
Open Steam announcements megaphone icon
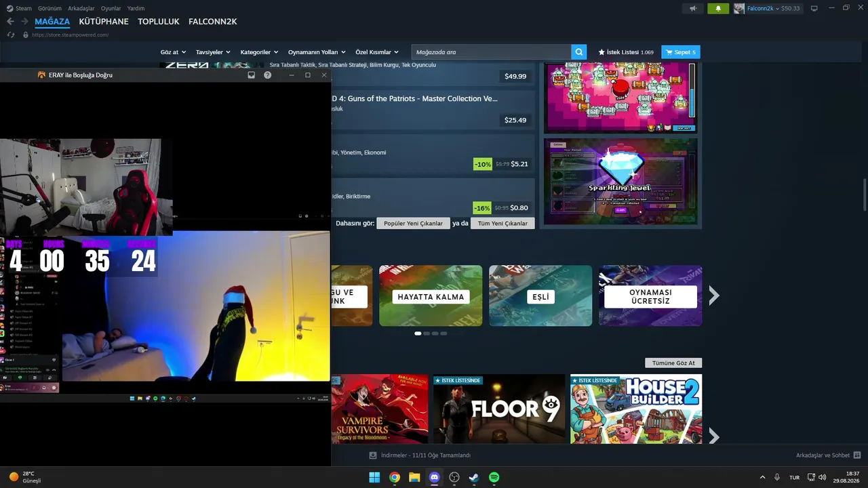[692, 8]
